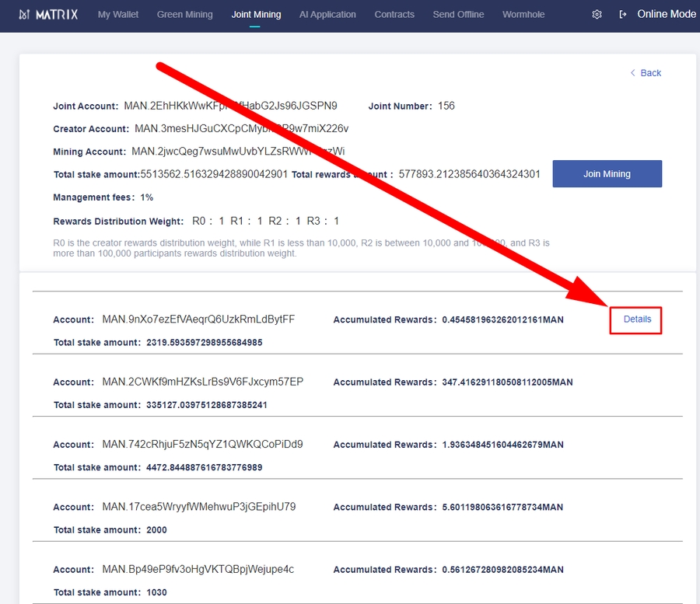Open the AI Application page
This screenshot has height=604, width=700.
[327, 14]
